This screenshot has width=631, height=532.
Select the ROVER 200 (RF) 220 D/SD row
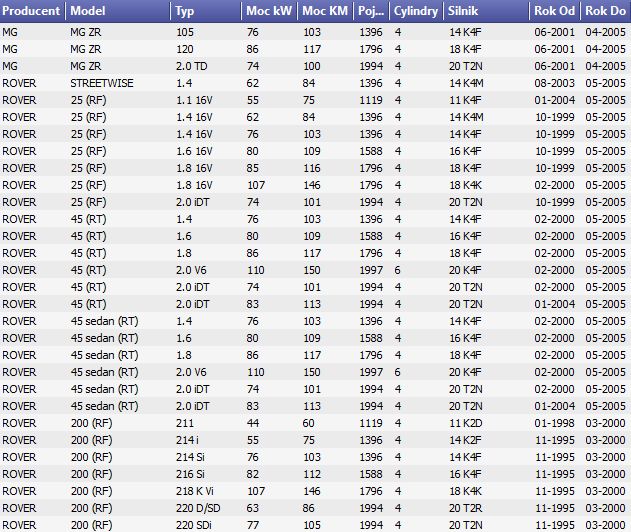point(316,508)
